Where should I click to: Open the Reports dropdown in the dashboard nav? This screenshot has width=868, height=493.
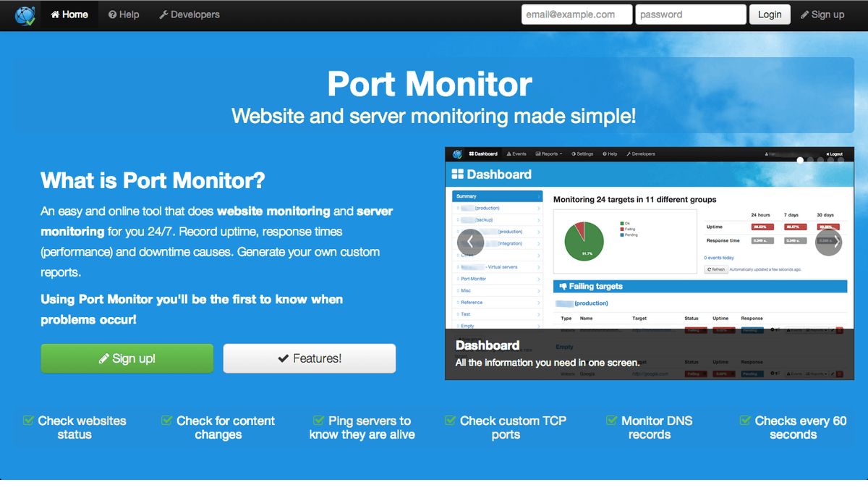tap(548, 153)
